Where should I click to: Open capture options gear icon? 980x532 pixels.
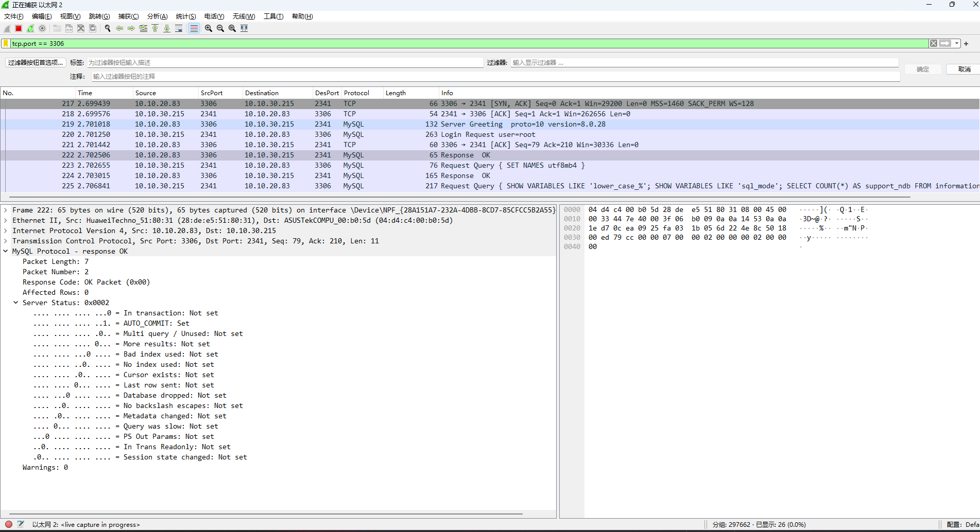[42, 28]
